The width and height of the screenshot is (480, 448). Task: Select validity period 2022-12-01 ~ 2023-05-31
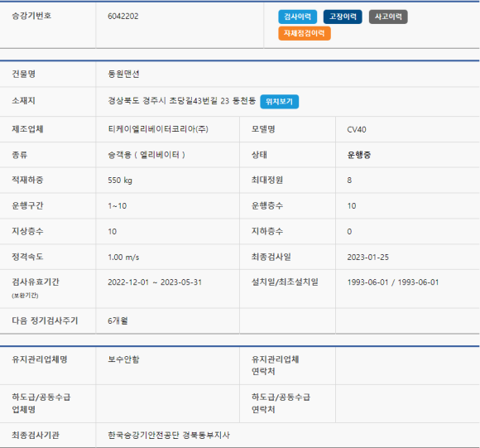[x=155, y=282]
